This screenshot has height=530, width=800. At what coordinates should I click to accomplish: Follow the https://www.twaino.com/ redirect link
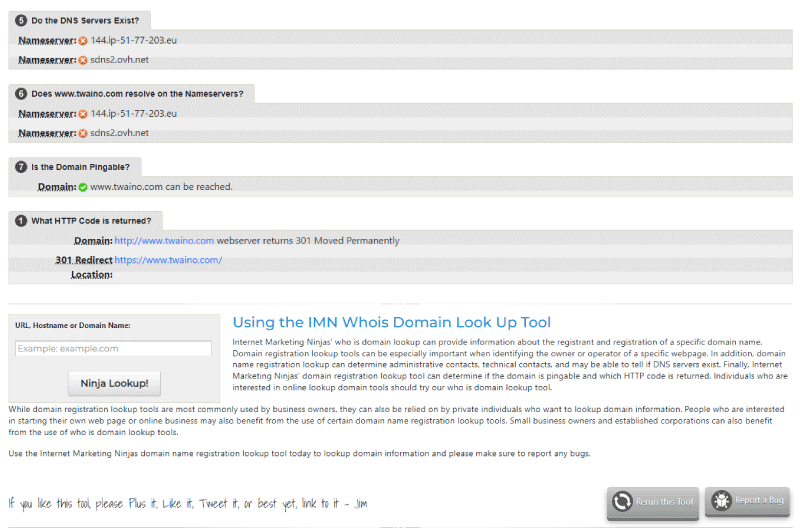168,260
